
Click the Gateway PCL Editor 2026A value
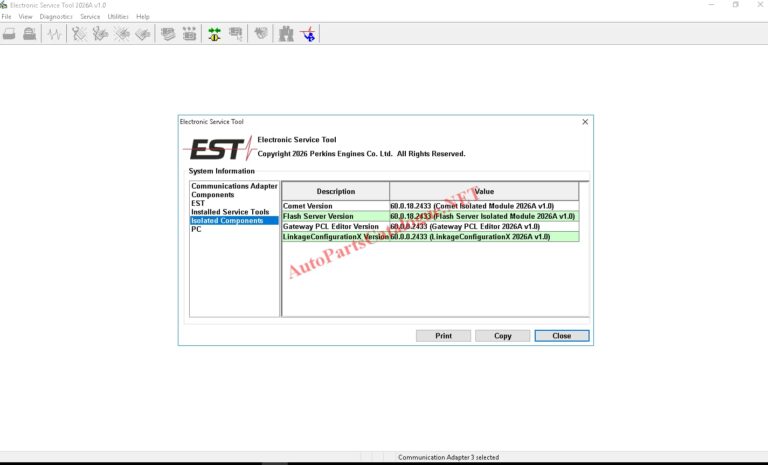465,226
